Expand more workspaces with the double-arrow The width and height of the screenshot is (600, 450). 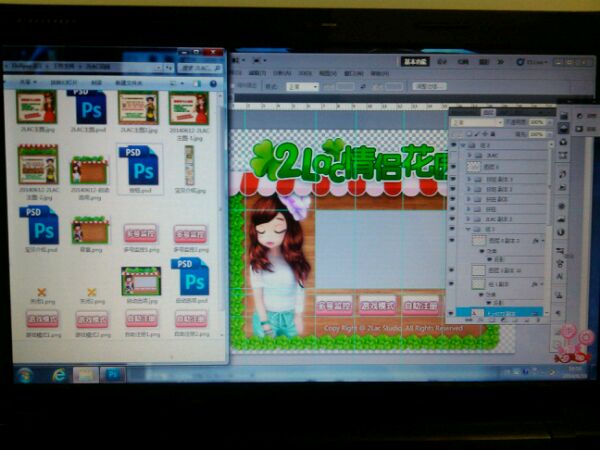pyautogui.click(x=500, y=62)
